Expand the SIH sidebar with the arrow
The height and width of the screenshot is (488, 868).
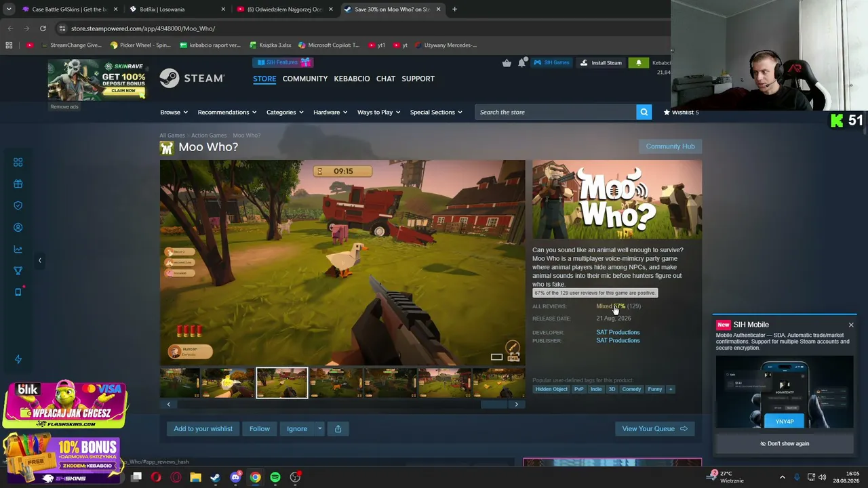pos(39,260)
